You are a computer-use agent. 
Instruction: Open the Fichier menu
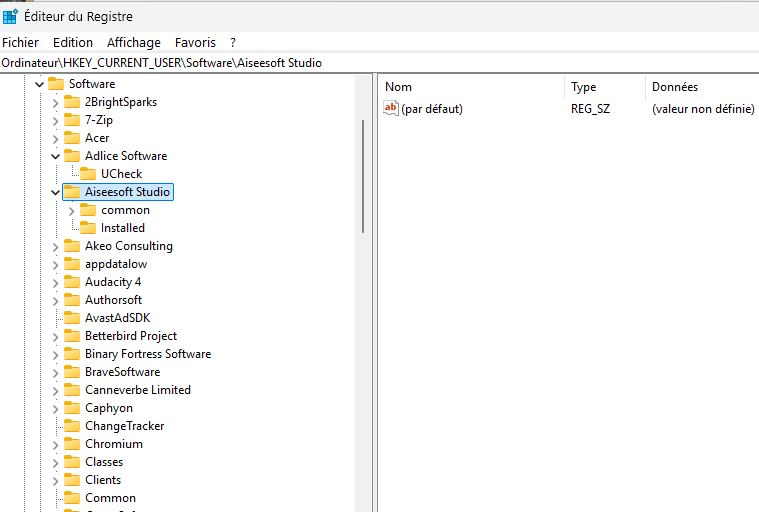click(x=20, y=43)
